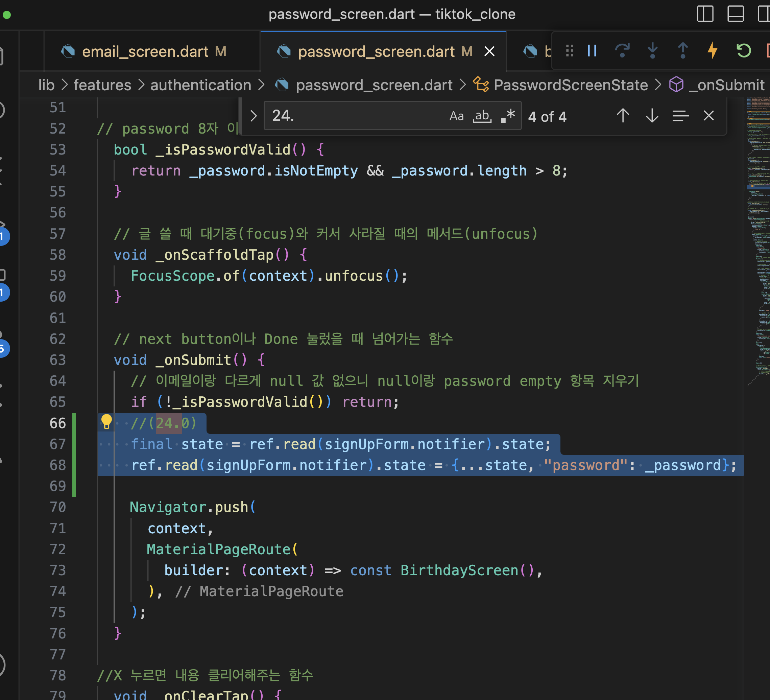This screenshot has height=700, width=770.
Task: Expand the replace field chevron
Action: 253,116
